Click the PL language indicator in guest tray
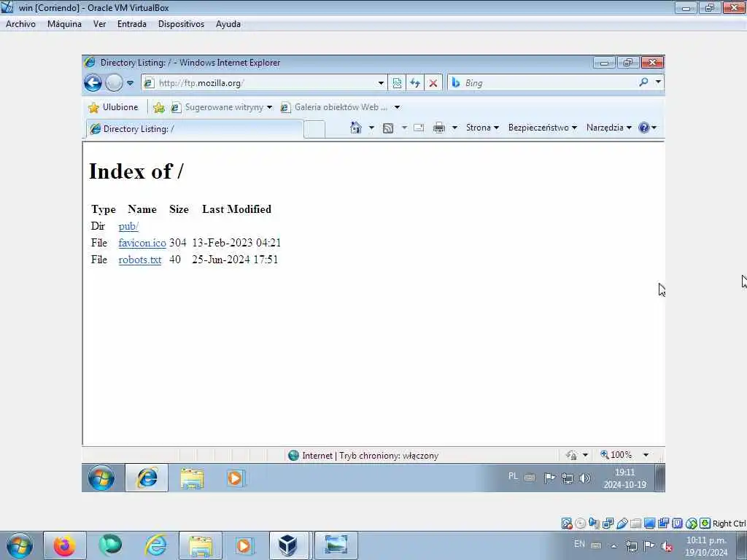 (513, 476)
